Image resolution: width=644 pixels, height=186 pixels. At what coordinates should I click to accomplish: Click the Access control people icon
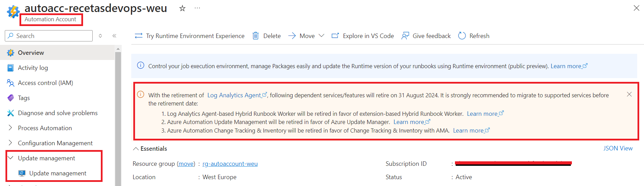coord(11,83)
